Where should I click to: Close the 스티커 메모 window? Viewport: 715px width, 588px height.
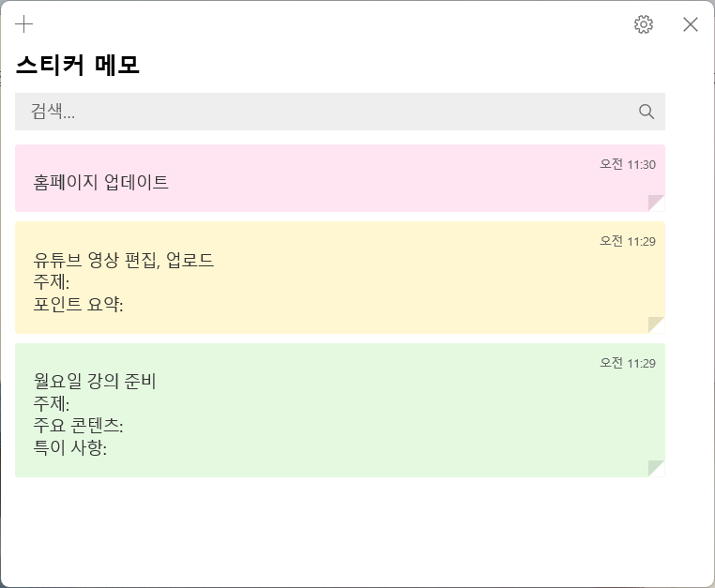691,24
